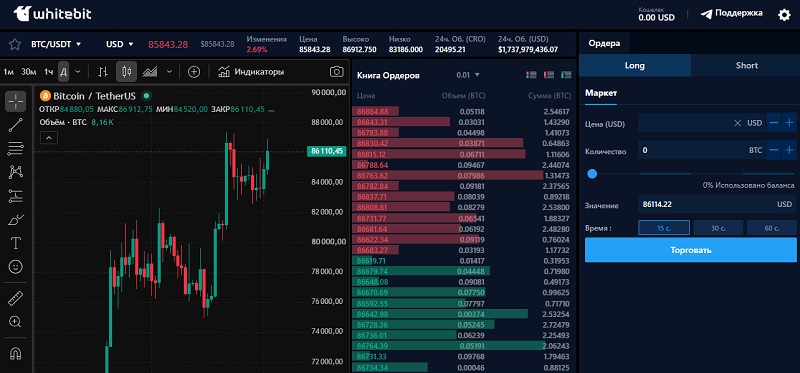This screenshot has height=373, width=800.
Task: Select 1м timeframe
Action: click(x=9, y=72)
